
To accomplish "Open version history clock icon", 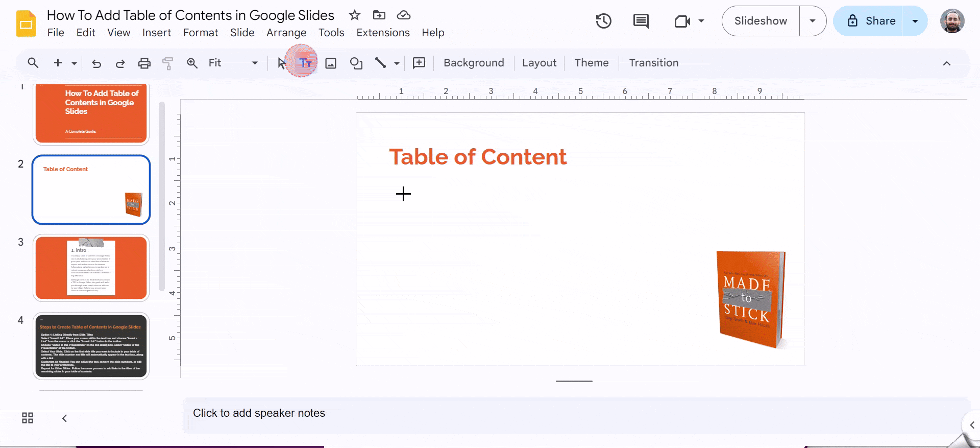I will click(x=603, y=21).
